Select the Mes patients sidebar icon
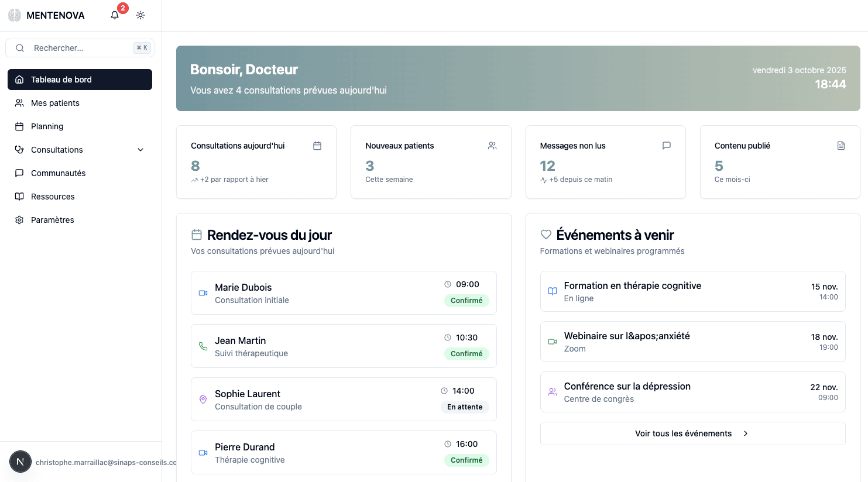The width and height of the screenshot is (868, 482). [x=19, y=103]
